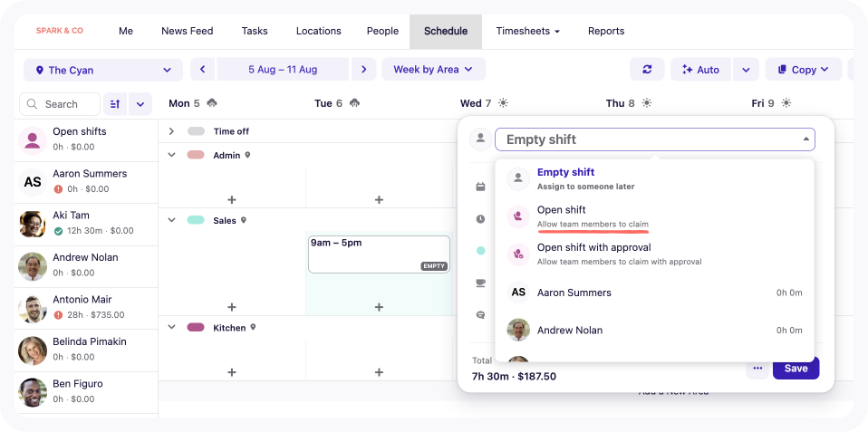Image resolution: width=868 pixels, height=432 pixels.
Task: Click the employee Search field
Action: [x=60, y=104]
